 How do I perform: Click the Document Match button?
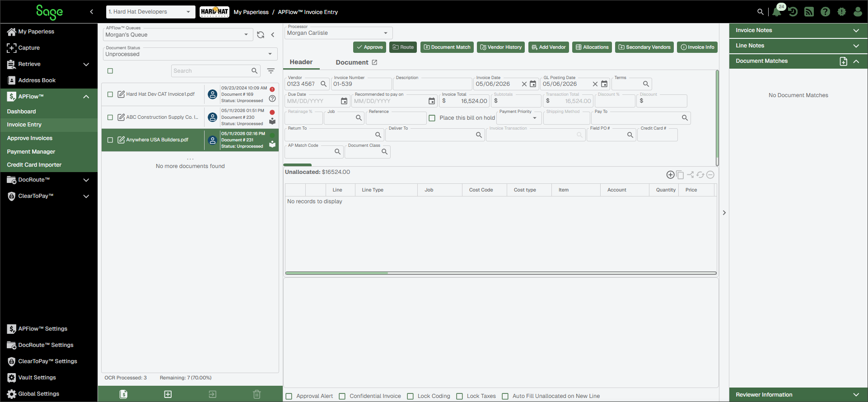coord(447,47)
